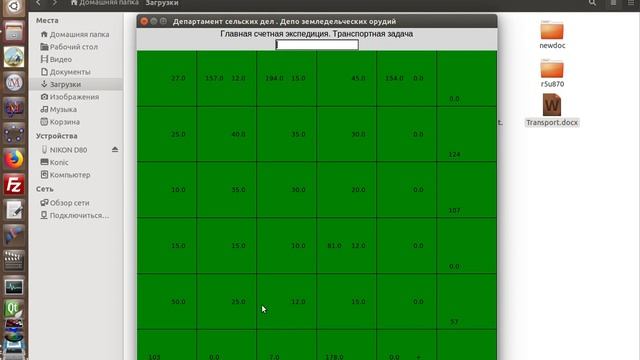Click the pentagon graph application dock icon
Viewport: 640px width, 360px height.
click(14, 133)
